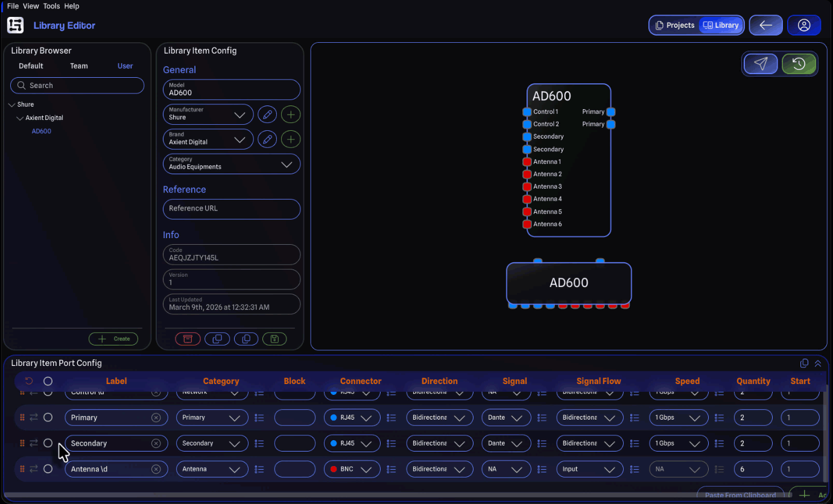Open the history clock icon button
This screenshot has width=833, height=504.
pyautogui.click(x=799, y=64)
